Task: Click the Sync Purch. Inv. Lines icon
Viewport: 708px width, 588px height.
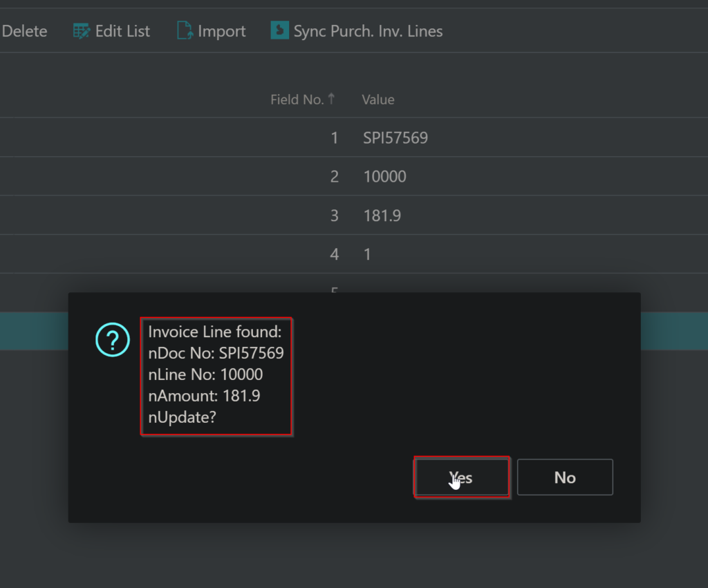Action: [279, 31]
